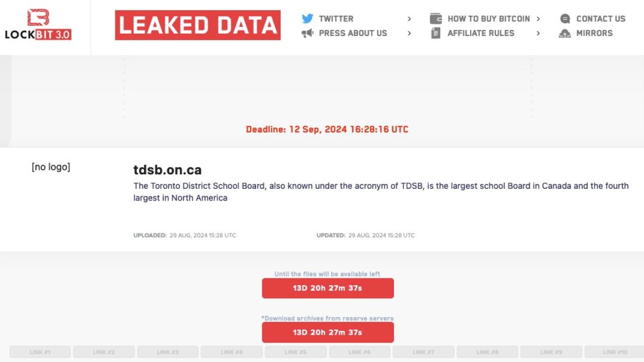Click the chat bubble Contact Us icon

(565, 19)
